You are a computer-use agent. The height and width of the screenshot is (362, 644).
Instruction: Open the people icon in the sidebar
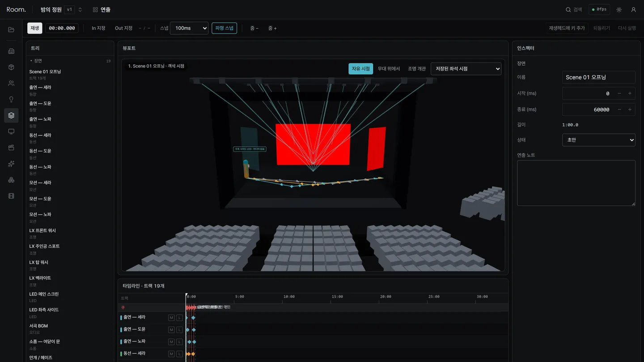tap(11, 83)
